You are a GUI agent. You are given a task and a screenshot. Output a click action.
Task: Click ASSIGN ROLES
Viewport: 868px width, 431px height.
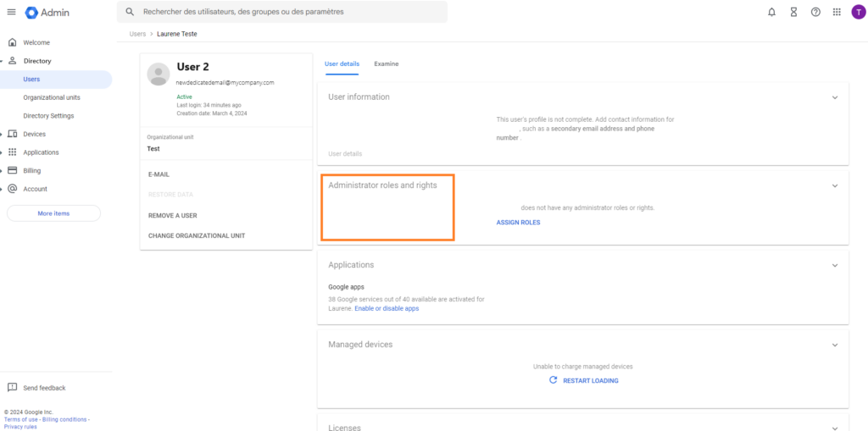pyautogui.click(x=518, y=223)
